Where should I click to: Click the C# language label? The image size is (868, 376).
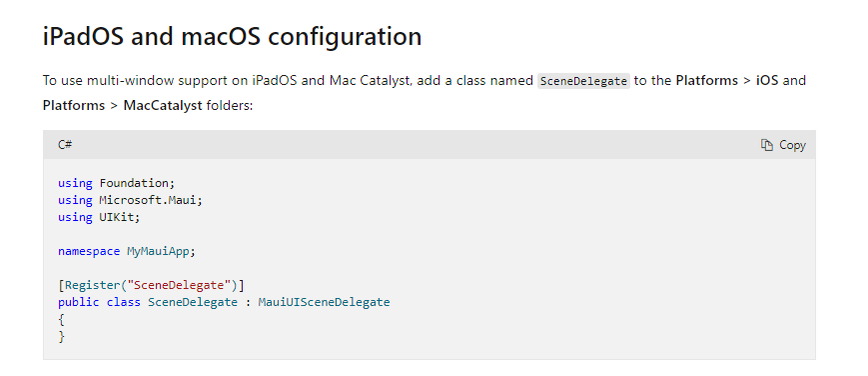[65, 145]
